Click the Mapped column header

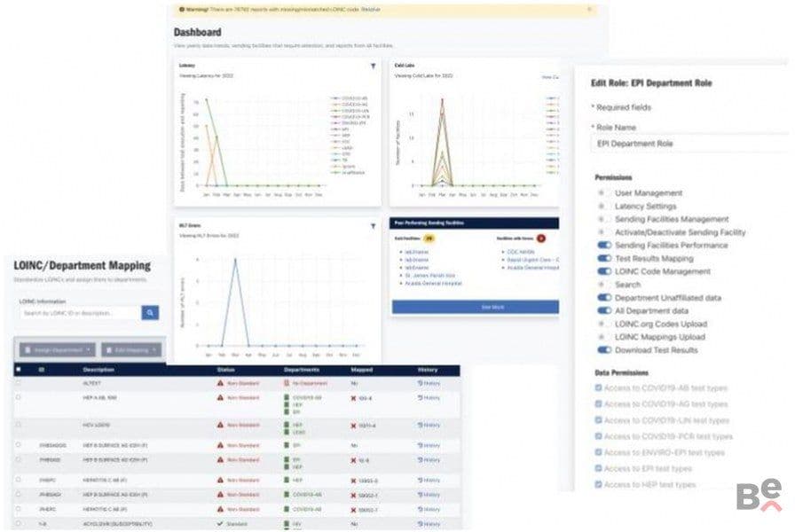point(361,370)
